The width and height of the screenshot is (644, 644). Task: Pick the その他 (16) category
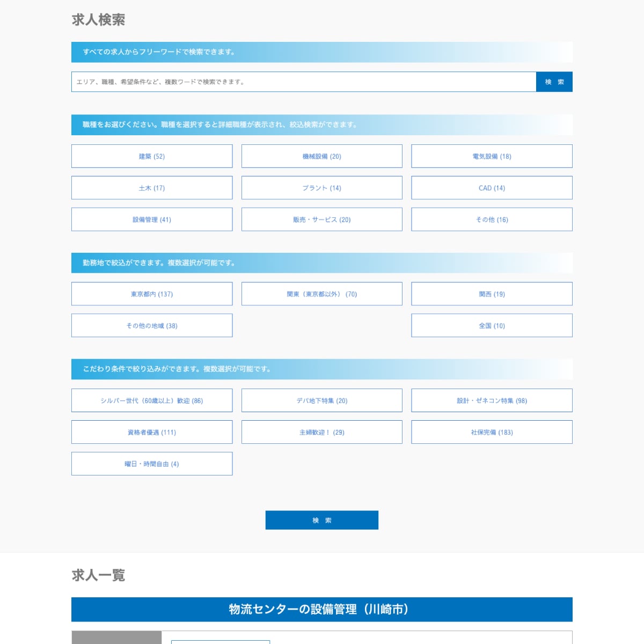coord(492,219)
